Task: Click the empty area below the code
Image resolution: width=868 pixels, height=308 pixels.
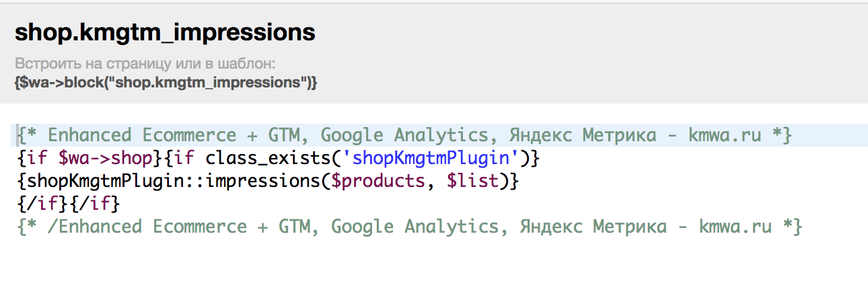Action: click(x=434, y=272)
